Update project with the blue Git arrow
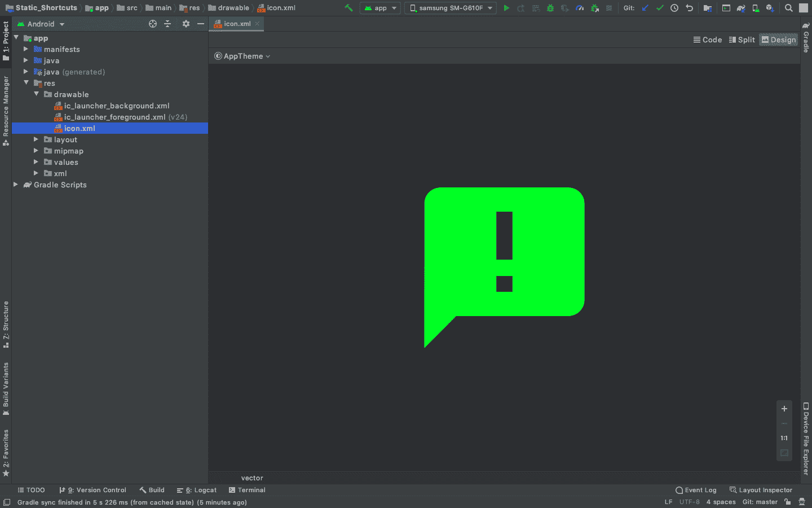 pyautogui.click(x=645, y=8)
